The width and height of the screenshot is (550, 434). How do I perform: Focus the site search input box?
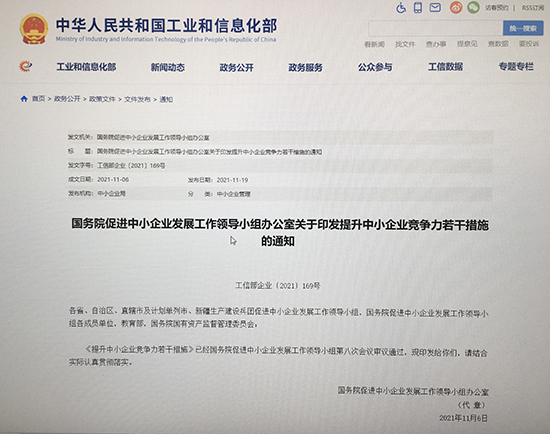tap(436, 28)
